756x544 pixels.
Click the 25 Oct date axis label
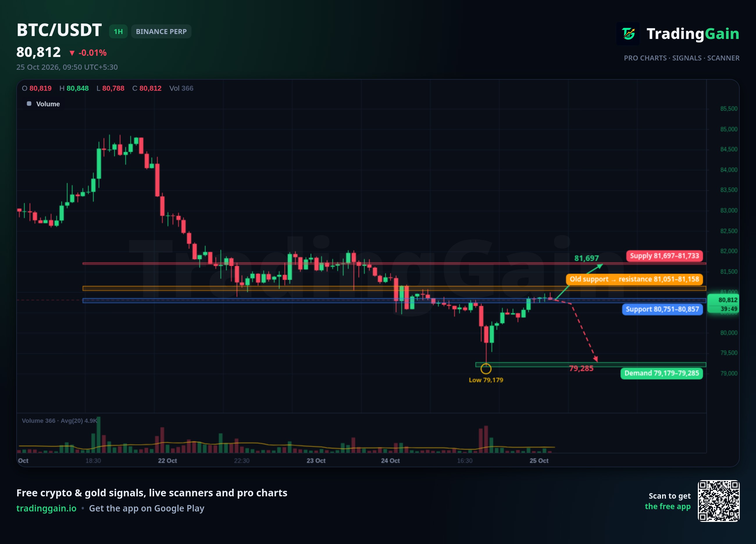point(539,461)
